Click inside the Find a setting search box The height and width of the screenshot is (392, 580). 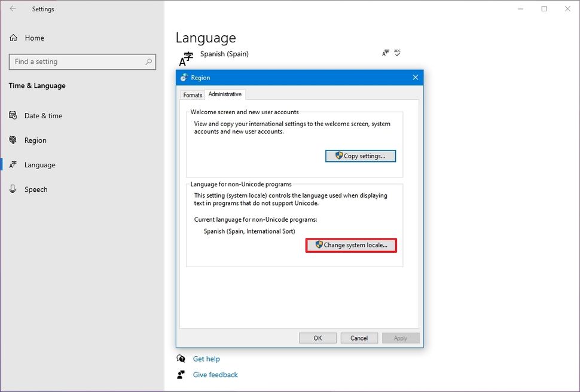[x=82, y=62]
